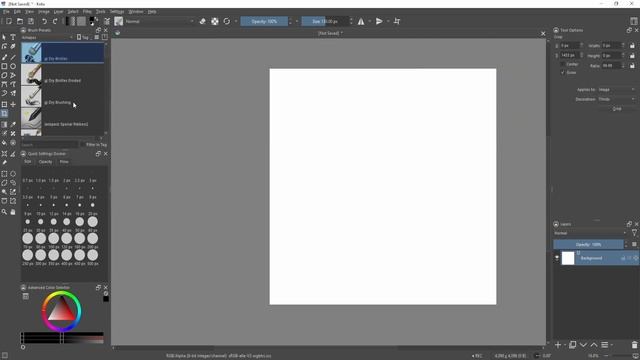
Task: Open the wrap around crop toolbar icon
Action: (x=397, y=21)
